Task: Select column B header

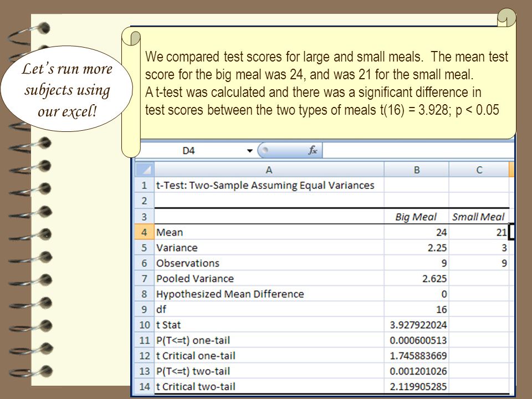Action: 416,170
